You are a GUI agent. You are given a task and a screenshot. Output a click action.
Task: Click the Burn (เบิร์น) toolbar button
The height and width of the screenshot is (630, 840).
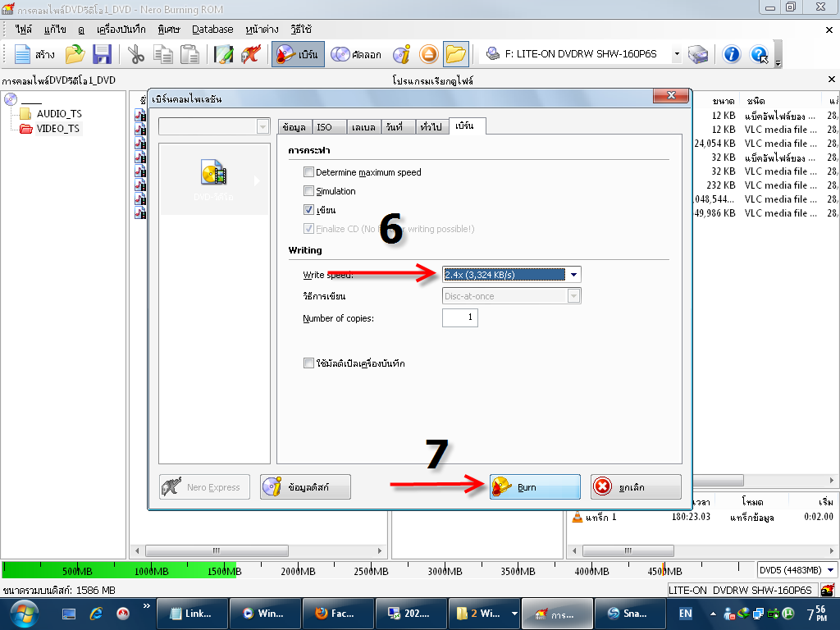298,54
